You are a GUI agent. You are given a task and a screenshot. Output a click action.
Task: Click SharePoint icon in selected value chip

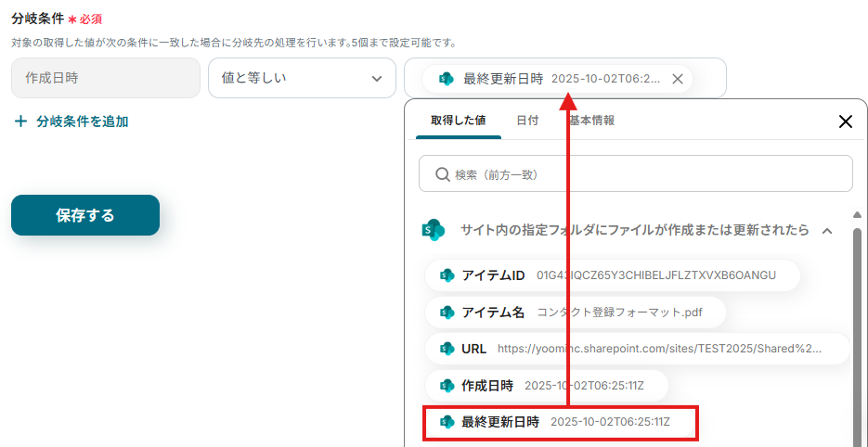(x=446, y=79)
